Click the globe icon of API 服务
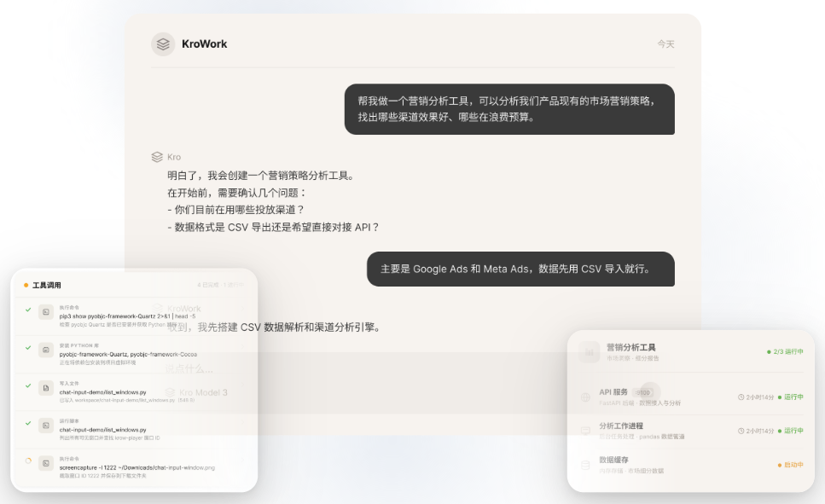This screenshot has width=825, height=504. (x=585, y=397)
